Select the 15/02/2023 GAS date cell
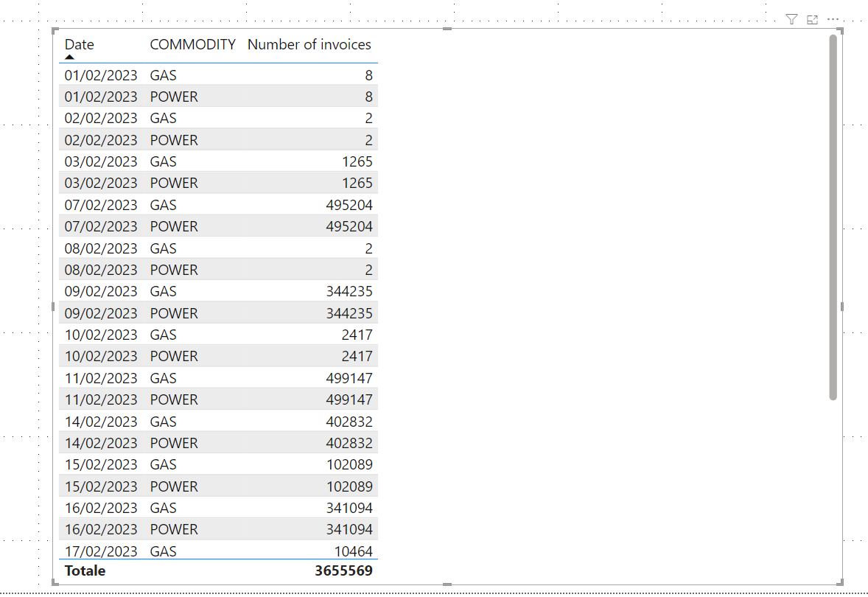The height and width of the screenshot is (597, 868). coord(101,464)
